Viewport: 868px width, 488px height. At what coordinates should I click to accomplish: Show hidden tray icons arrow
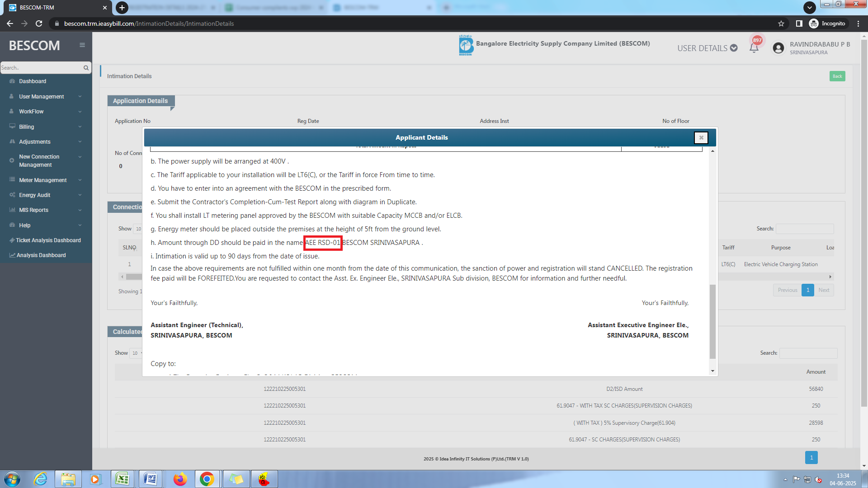pos(785,479)
